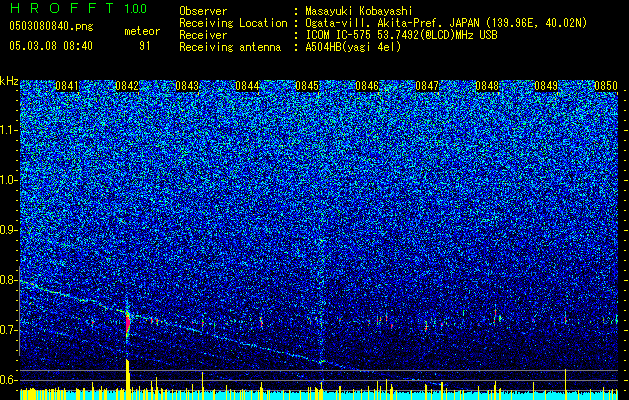
Task: Click the 0850 time marker
Action: [x=606, y=86]
